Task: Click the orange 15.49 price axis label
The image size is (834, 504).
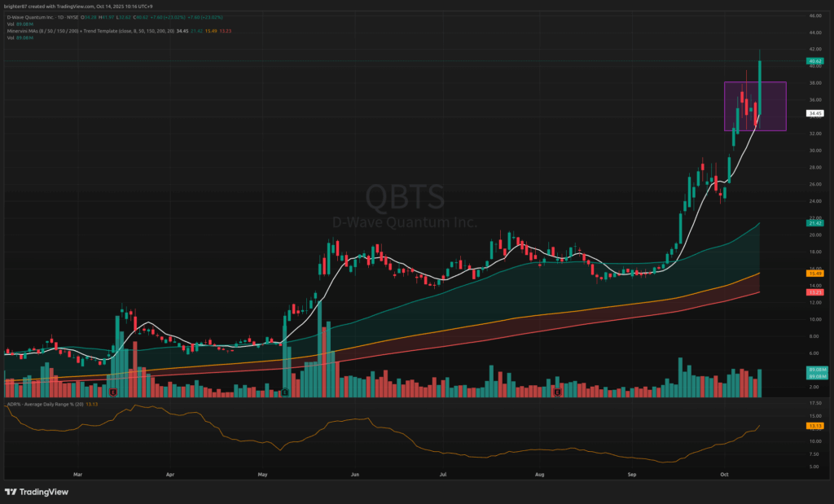Action: (814, 274)
